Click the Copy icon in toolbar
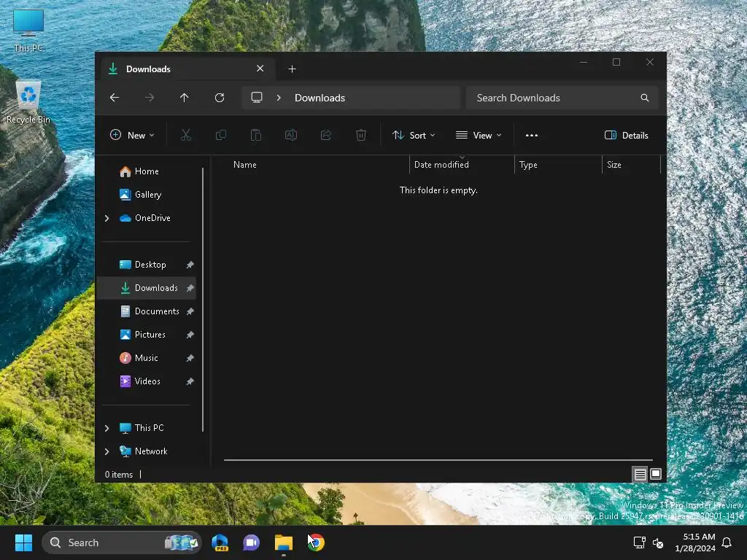The width and height of the screenshot is (747, 560). pos(220,135)
